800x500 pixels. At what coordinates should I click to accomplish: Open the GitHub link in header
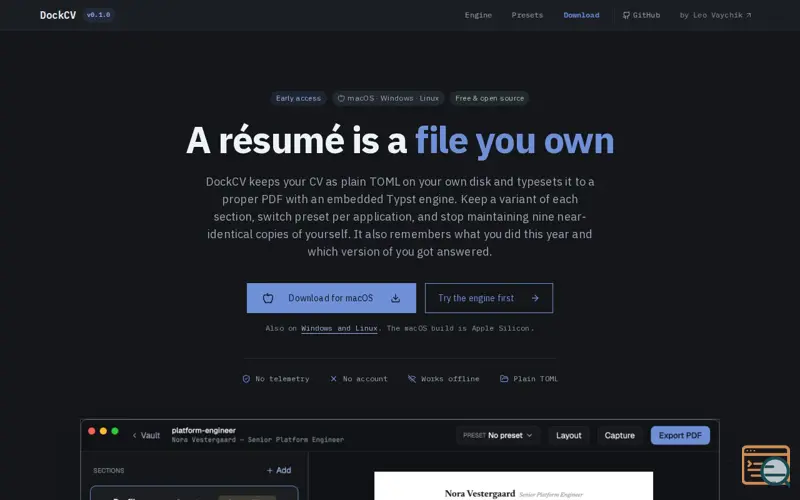pyautogui.click(x=641, y=15)
